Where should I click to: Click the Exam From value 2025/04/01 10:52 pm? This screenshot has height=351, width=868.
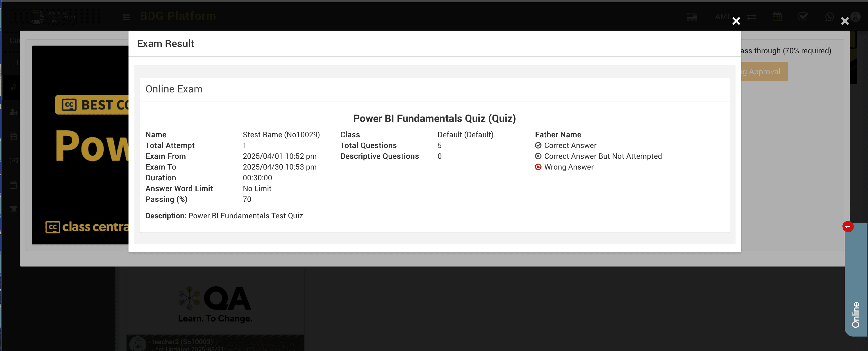280,156
